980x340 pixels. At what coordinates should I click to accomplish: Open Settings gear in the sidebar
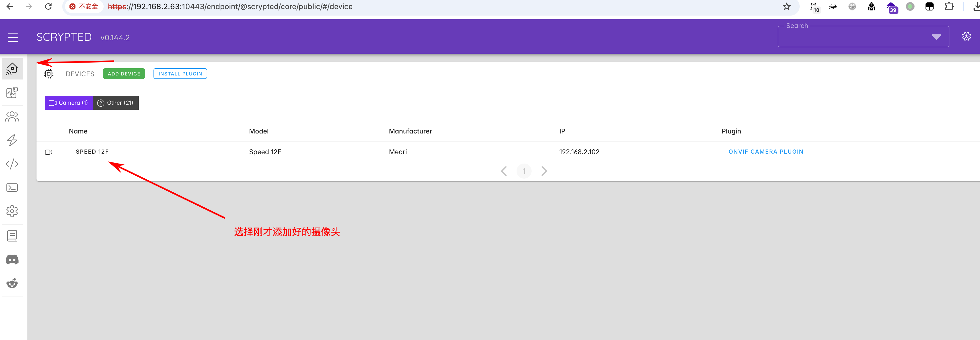point(12,211)
